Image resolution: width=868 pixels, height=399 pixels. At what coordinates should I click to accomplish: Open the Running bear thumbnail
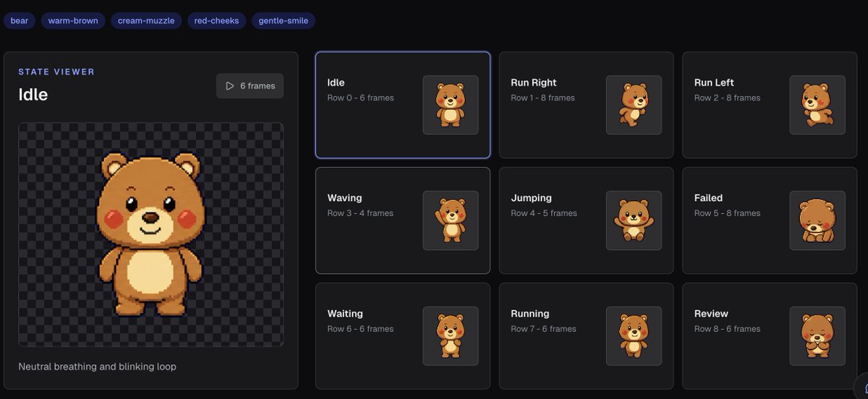tap(634, 336)
